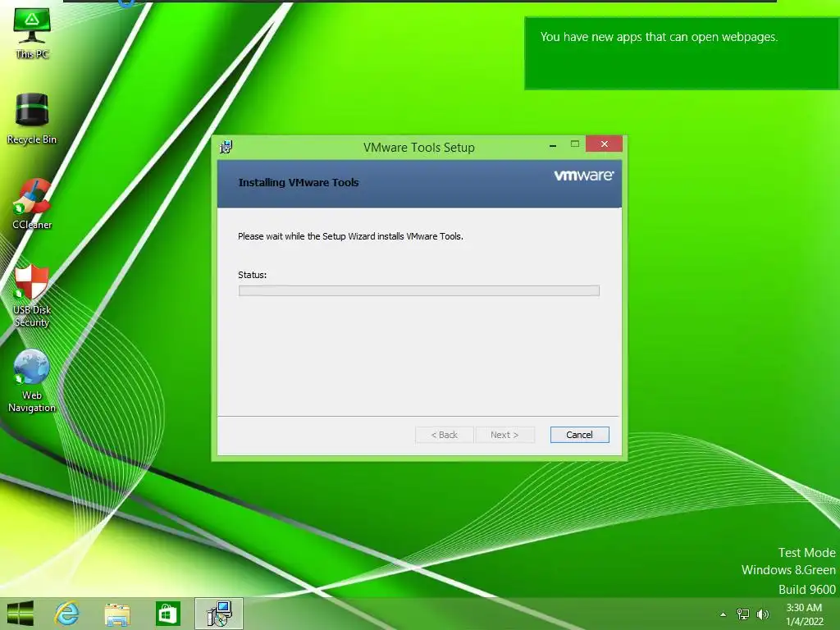Click the 'Installing VMware Tools' heading
This screenshot has width=840, height=630.
click(299, 182)
